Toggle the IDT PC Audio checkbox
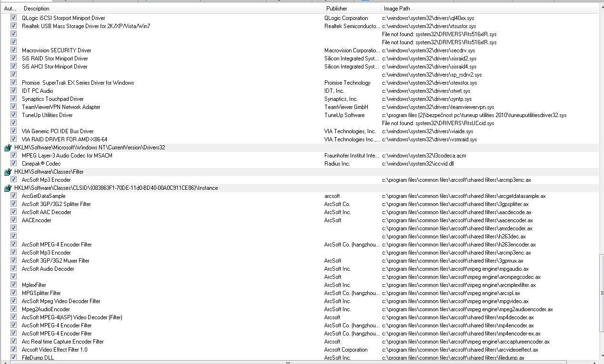This screenshot has height=364, width=604. coord(13,90)
